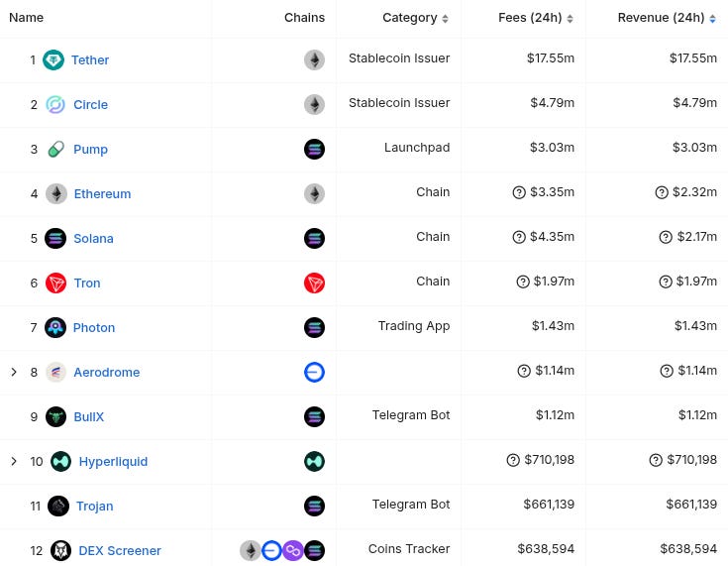Open the Hyperliquid protocol link
This screenshot has height=566, width=728.
coord(113,462)
